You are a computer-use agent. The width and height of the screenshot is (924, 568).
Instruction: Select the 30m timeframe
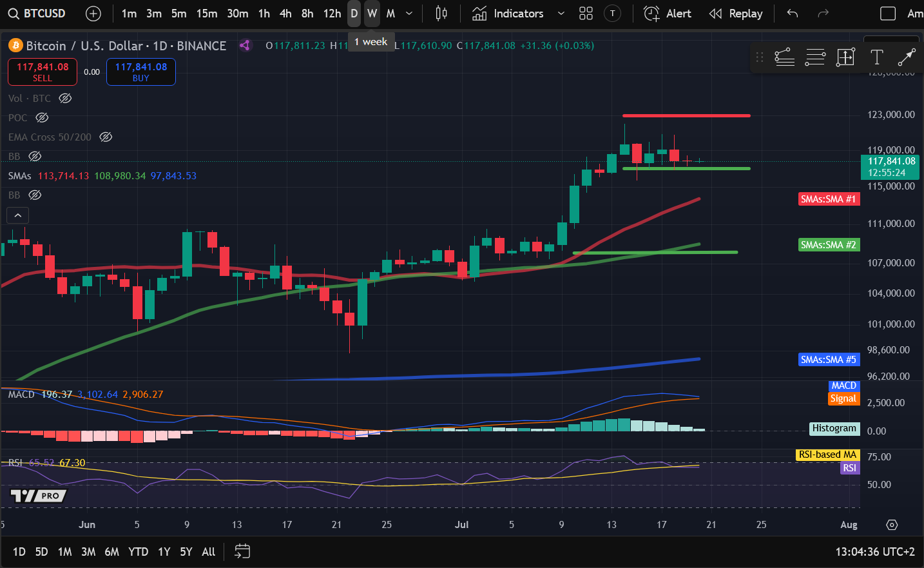coord(238,14)
